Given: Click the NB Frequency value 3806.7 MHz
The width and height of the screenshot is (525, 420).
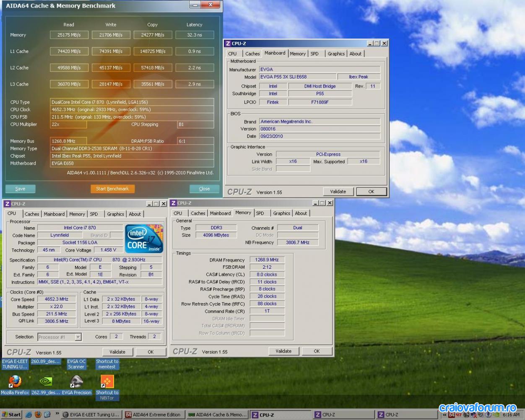Looking at the screenshot, I should click(x=298, y=242).
